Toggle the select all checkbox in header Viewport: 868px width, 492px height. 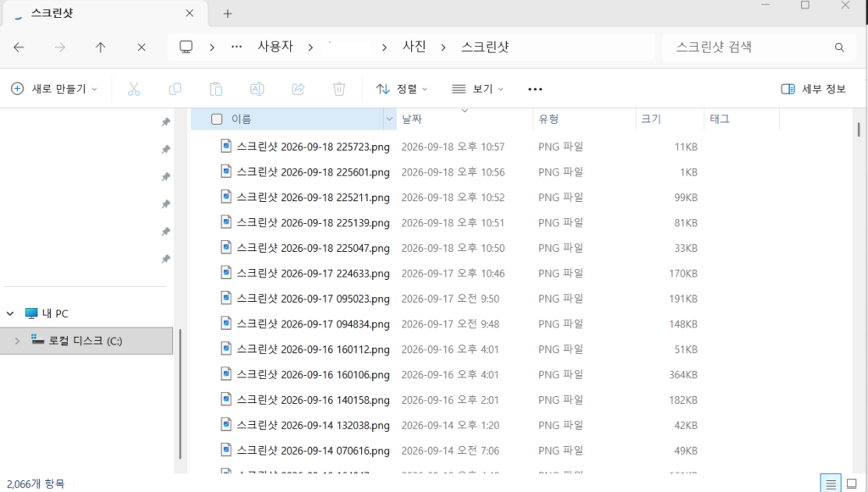pyautogui.click(x=217, y=119)
